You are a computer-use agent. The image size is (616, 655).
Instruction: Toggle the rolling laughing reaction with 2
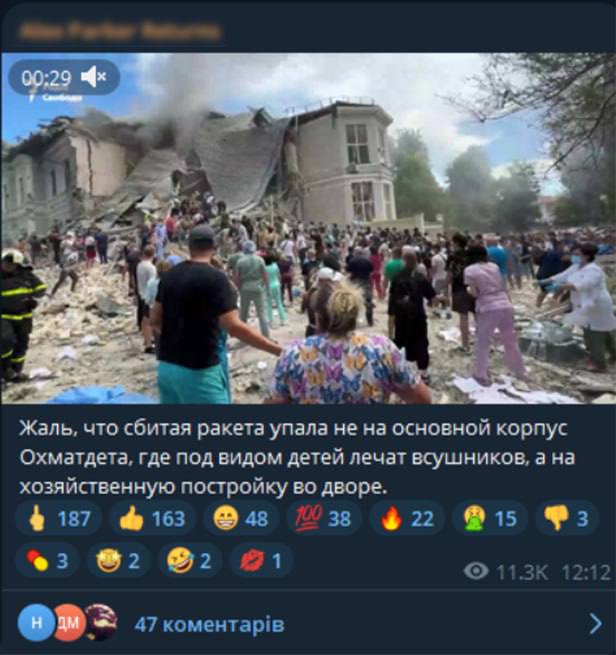(x=190, y=560)
